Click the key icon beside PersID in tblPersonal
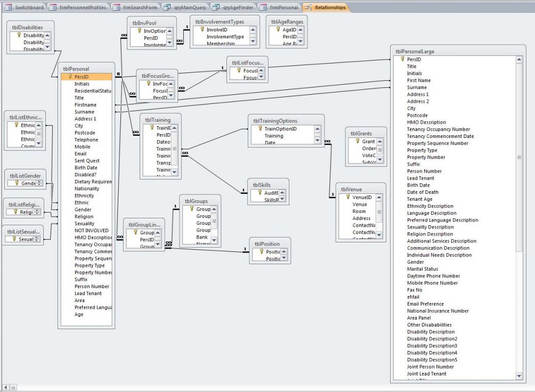This screenshot has height=392, width=535. click(x=70, y=77)
